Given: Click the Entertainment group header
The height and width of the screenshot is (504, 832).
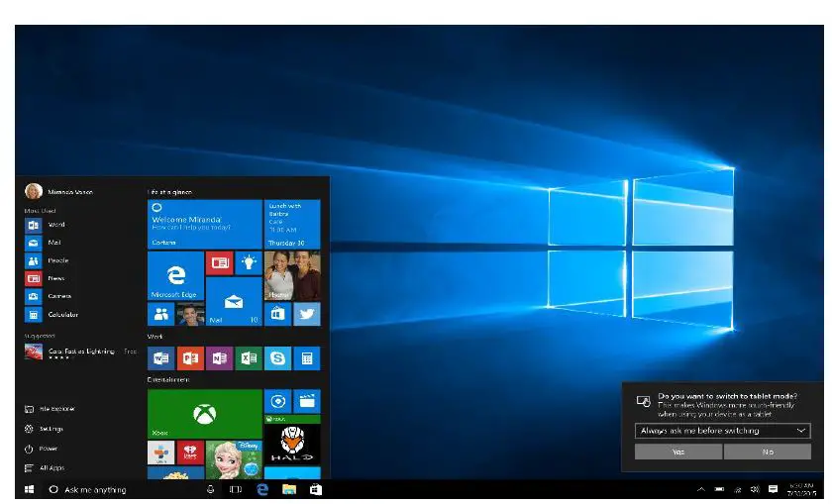Looking at the screenshot, I should click(x=168, y=380).
